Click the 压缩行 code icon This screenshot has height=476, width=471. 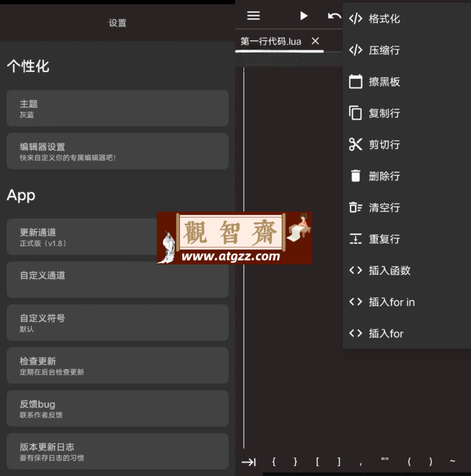click(x=355, y=50)
